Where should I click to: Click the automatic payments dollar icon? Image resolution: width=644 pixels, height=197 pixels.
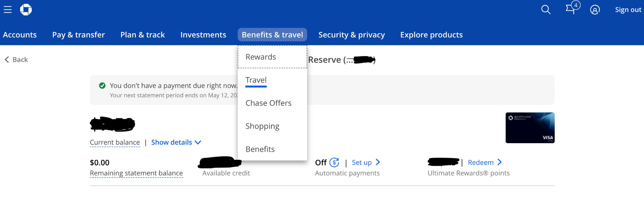334,162
